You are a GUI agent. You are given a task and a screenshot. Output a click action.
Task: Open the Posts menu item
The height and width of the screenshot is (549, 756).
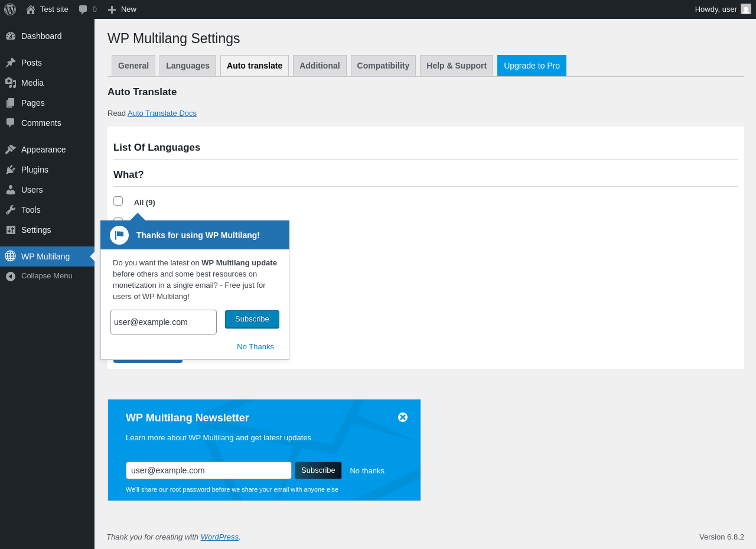(x=47, y=63)
